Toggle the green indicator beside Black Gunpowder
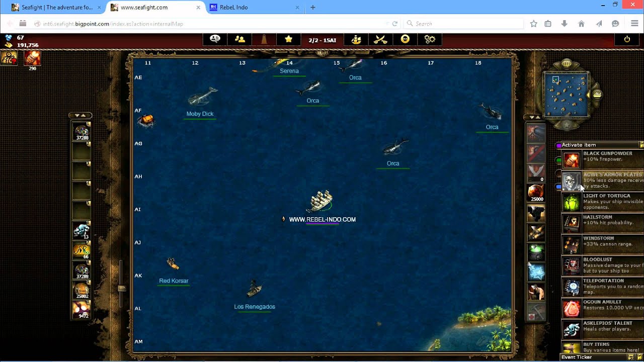The height and width of the screenshot is (362, 644). click(x=558, y=160)
